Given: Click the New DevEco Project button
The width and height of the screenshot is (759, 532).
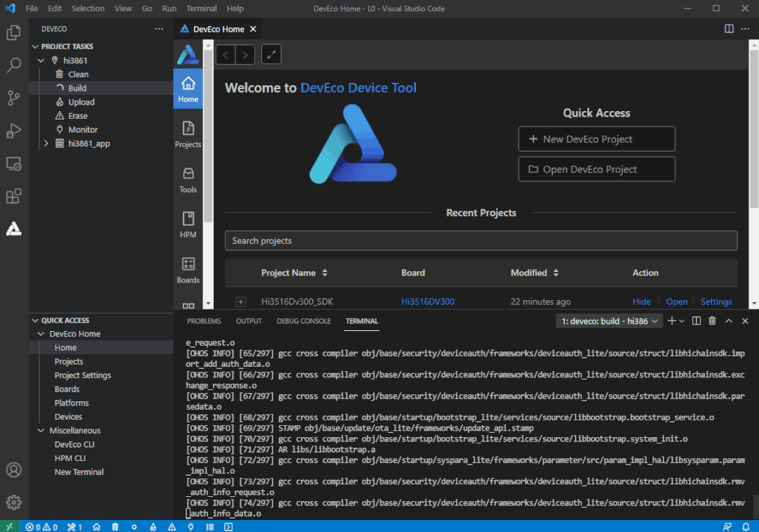Looking at the screenshot, I should (x=597, y=139).
